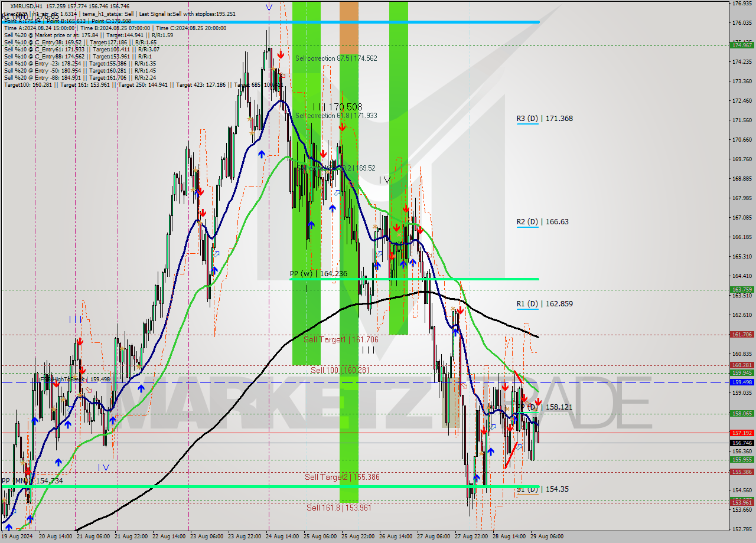This screenshot has width=756, height=543.
Task: Click the 'Time A:2024.08.24 15:00:00' info line
Action: click(x=40, y=28)
